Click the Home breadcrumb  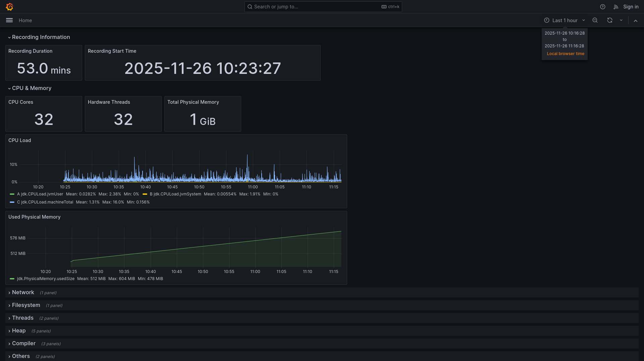25,20
